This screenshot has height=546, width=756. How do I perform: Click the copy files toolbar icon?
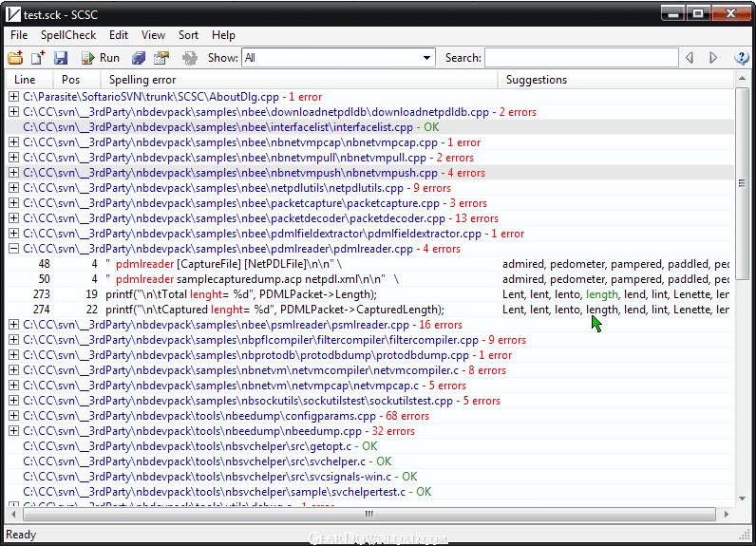coord(139,58)
